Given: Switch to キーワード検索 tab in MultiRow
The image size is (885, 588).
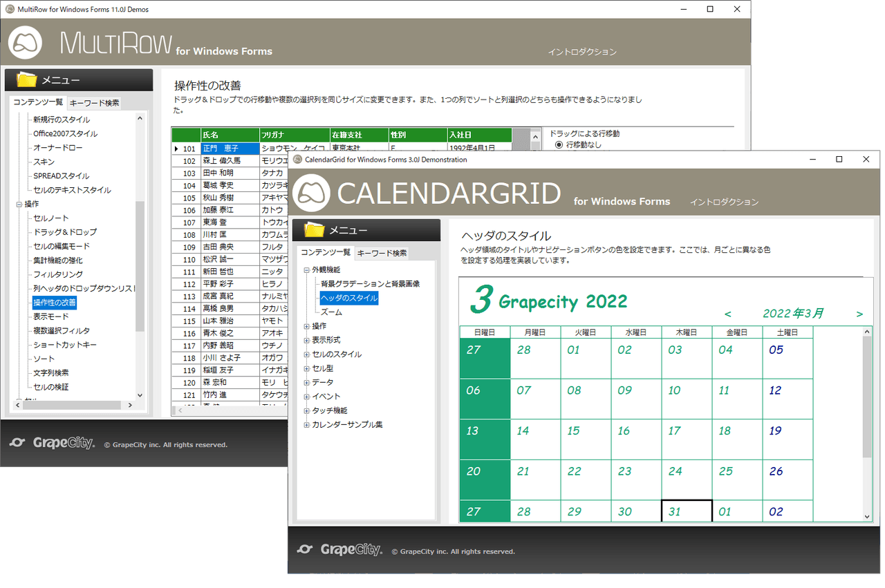Looking at the screenshot, I should click(x=95, y=103).
